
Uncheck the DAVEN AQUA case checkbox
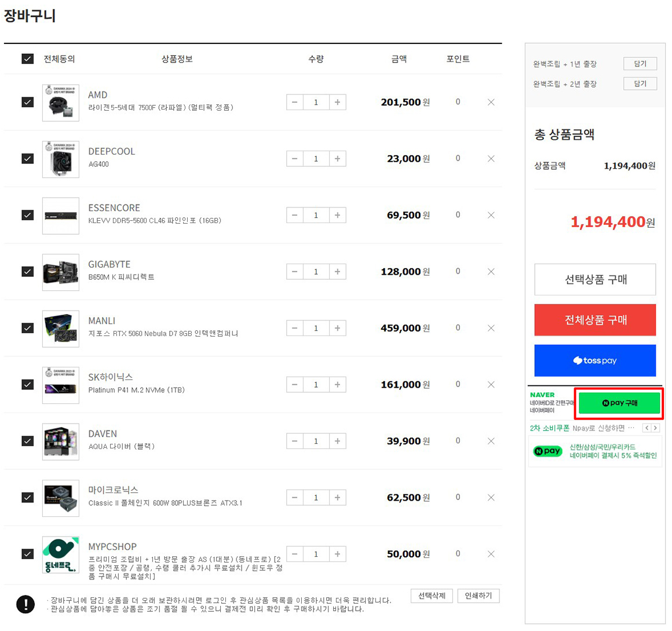[x=27, y=442]
